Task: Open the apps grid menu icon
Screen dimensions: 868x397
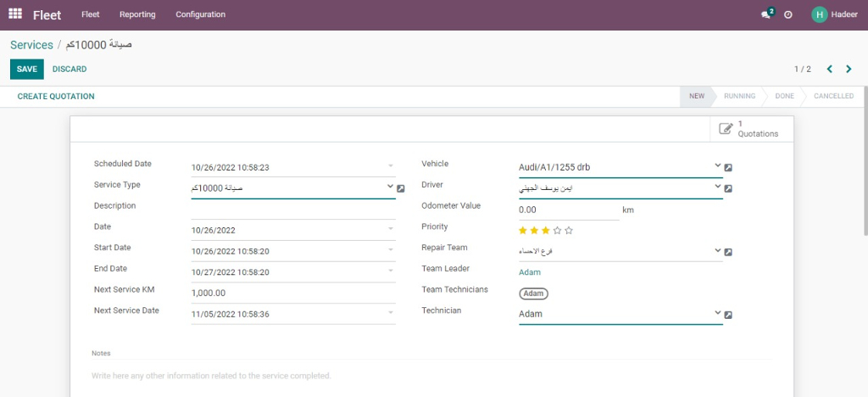Action: 15,14
